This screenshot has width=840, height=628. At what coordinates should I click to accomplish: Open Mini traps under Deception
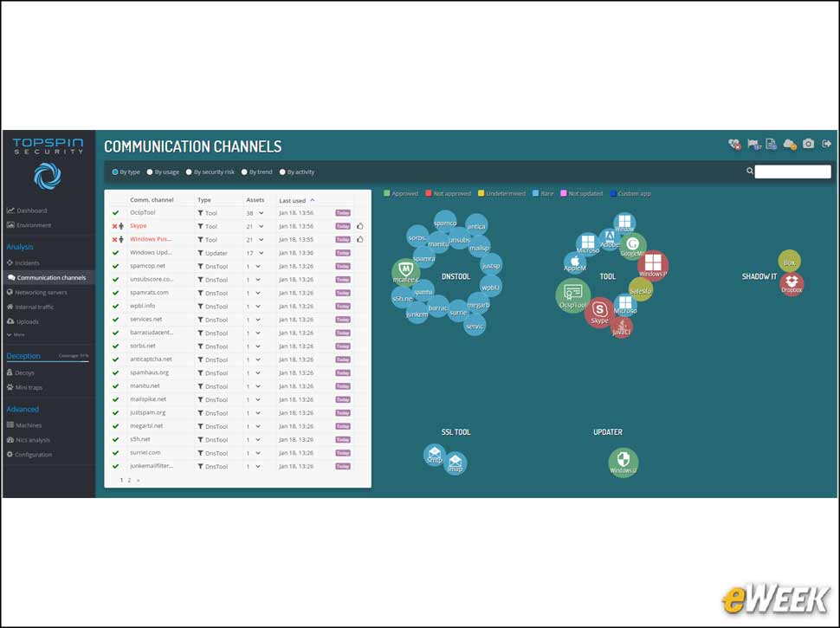tap(24, 387)
